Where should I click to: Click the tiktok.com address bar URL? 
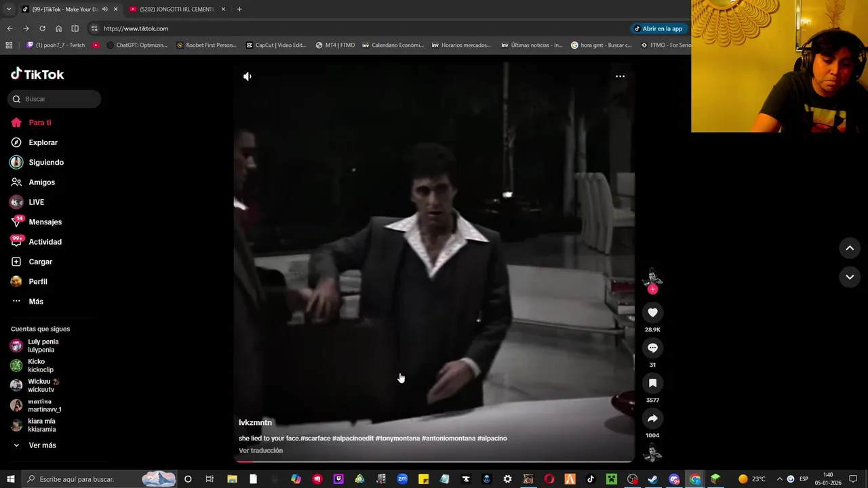(136, 28)
